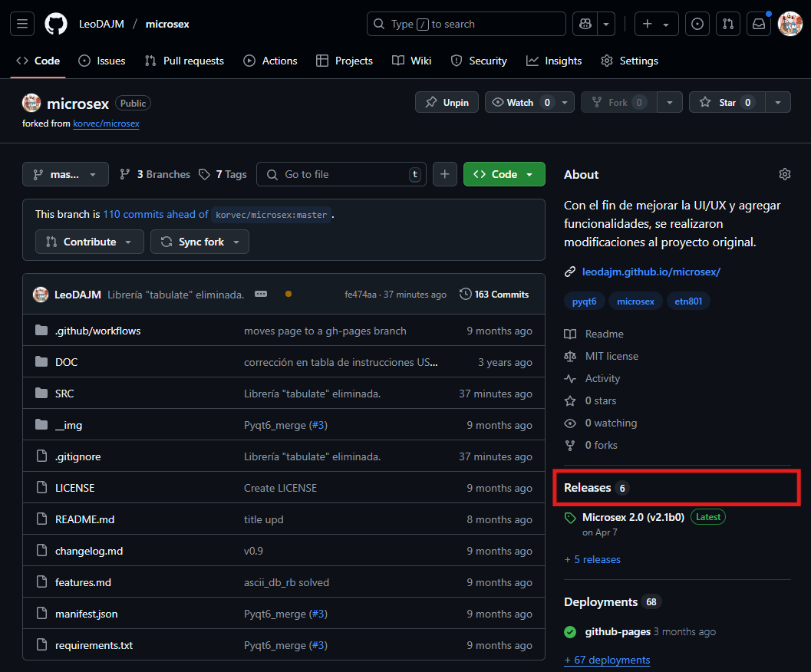Open the Insights tab
The width and height of the screenshot is (811, 672).
(x=554, y=61)
